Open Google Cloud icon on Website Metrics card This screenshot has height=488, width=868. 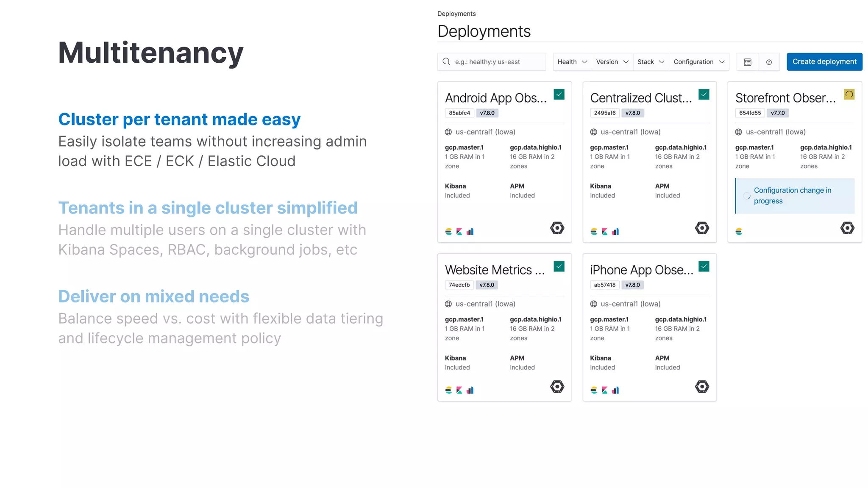coord(557,386)
